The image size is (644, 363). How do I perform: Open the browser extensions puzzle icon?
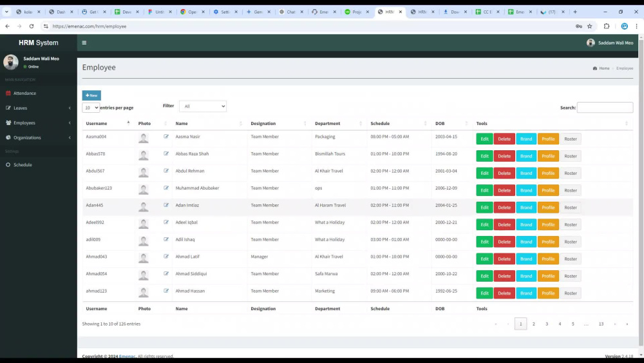(607, 26)
